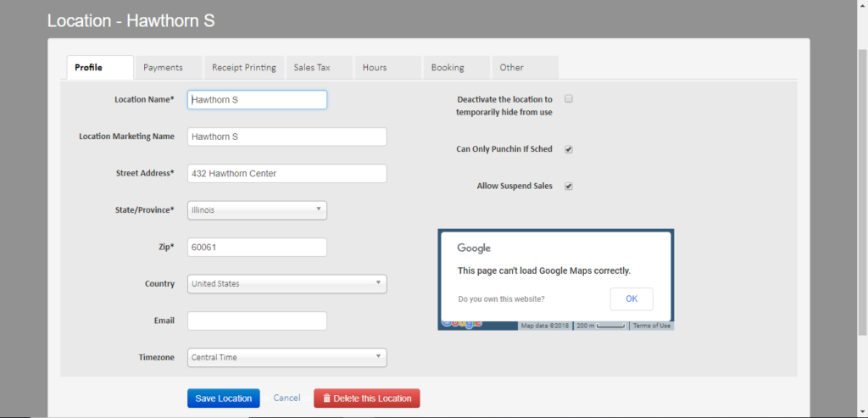868x418 pixels.
Task: Toggle the Allow Suspend Sales checkbox
Action: 569,187
